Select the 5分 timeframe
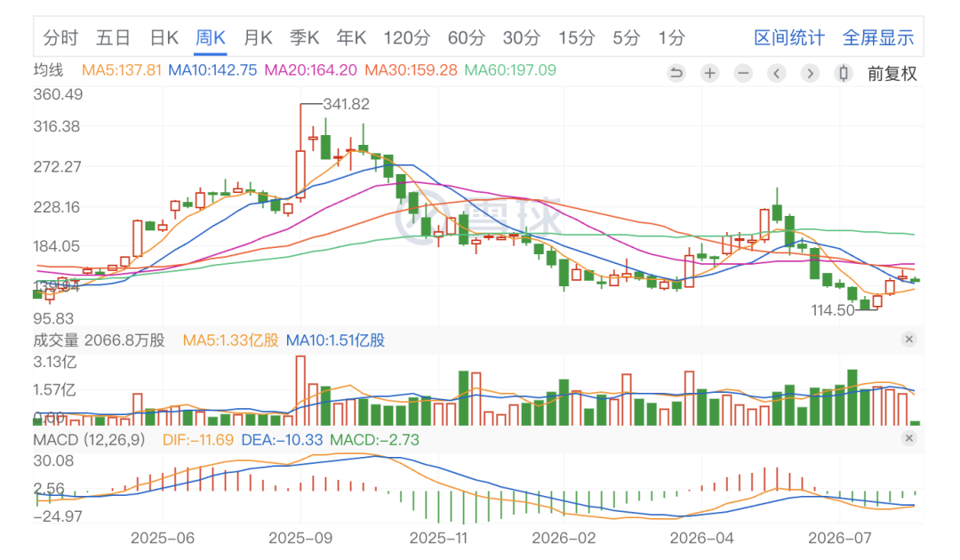This screenshot has height=560, width=960. point(627,38)
